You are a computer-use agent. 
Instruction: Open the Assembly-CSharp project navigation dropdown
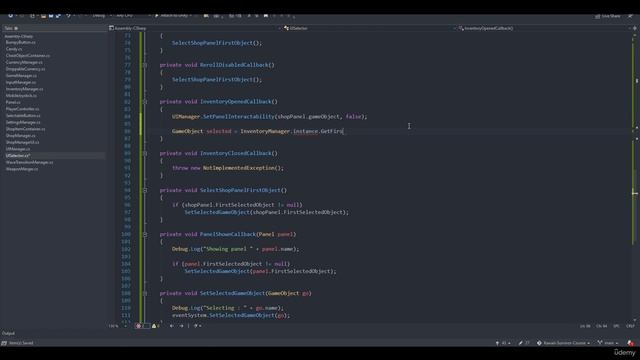coord(195,28)
